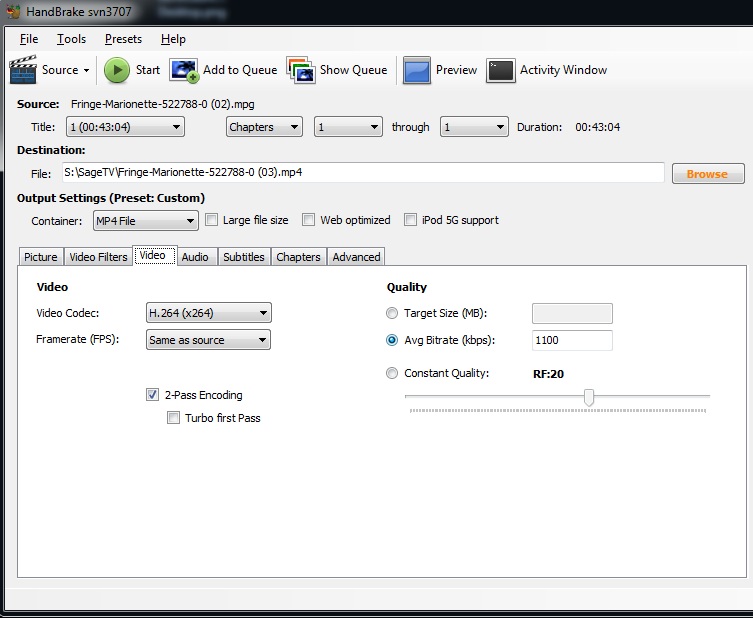Select the Target Size (MB) radio button

392,313
